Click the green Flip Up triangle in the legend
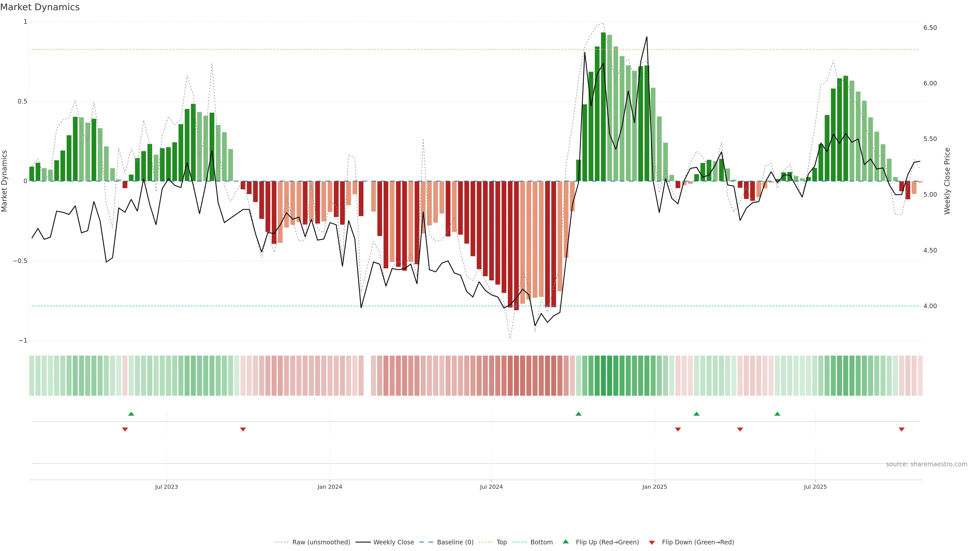This screenshot has height=551, width=980. 566,542
